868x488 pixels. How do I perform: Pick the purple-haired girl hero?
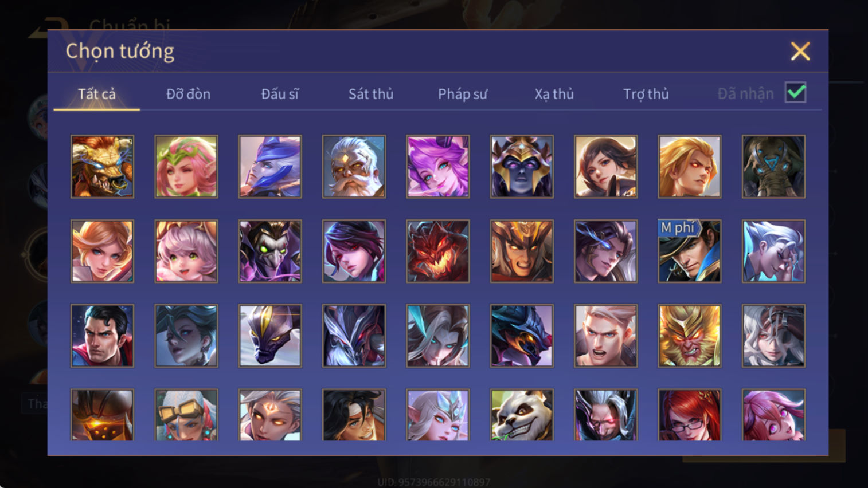pos(438,167)
